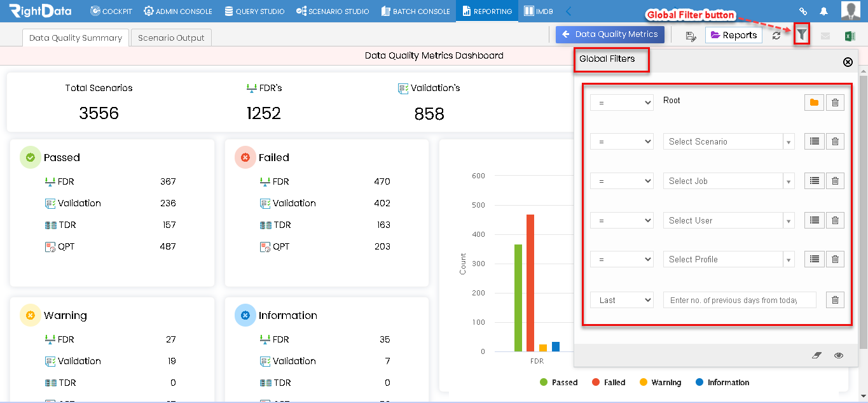Viewport: 868px width, 403px height.
Task: Switch to the Scenario Output tab
Action: tap(171, 38)
